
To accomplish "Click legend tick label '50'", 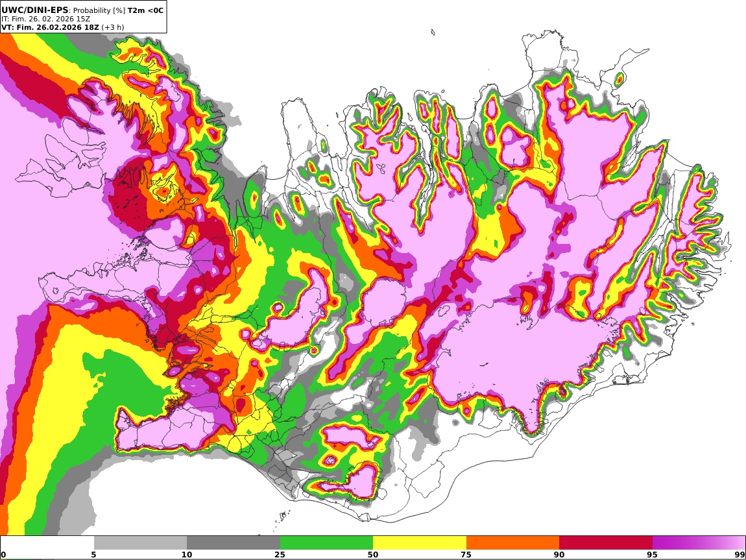I will pos(373,554).
